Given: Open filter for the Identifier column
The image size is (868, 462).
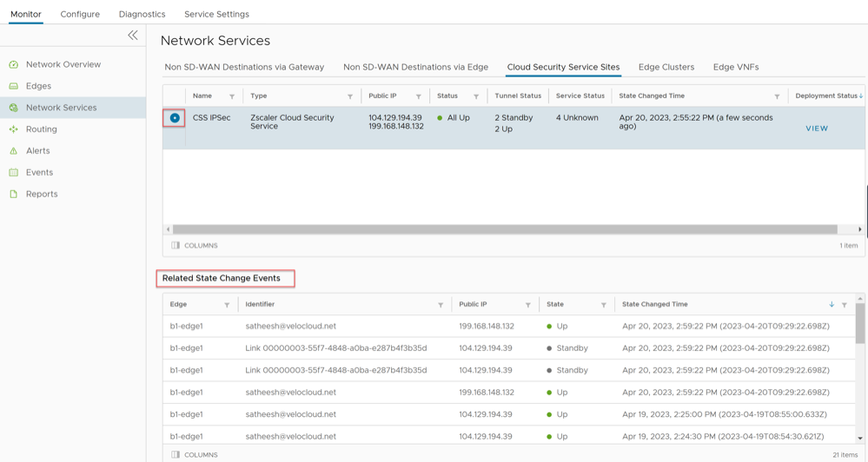Looking at the screenshot, I should 441,305.
